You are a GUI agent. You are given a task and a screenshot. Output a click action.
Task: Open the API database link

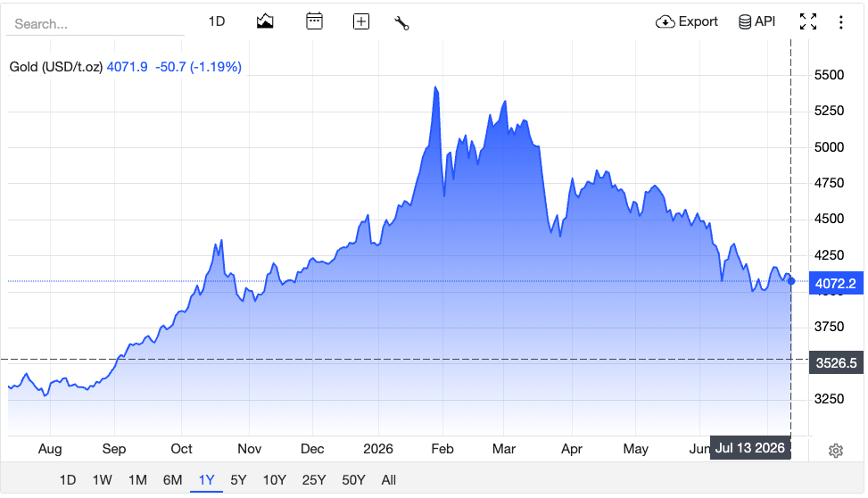click(756, 21)
